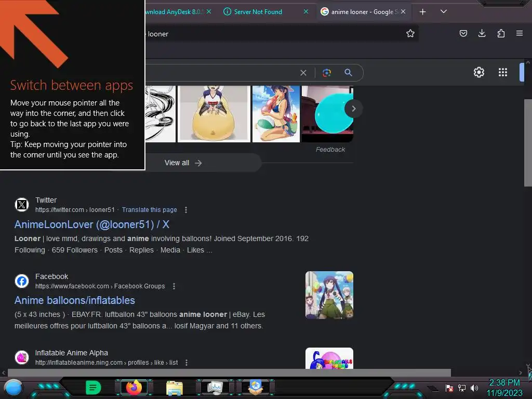
Task: Click the Action Center flag tray icon
Action: point(449,388)
